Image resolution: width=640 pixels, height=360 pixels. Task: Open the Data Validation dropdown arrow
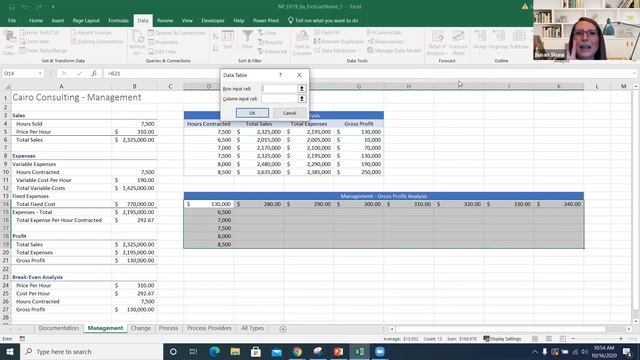tap(360, 51)
